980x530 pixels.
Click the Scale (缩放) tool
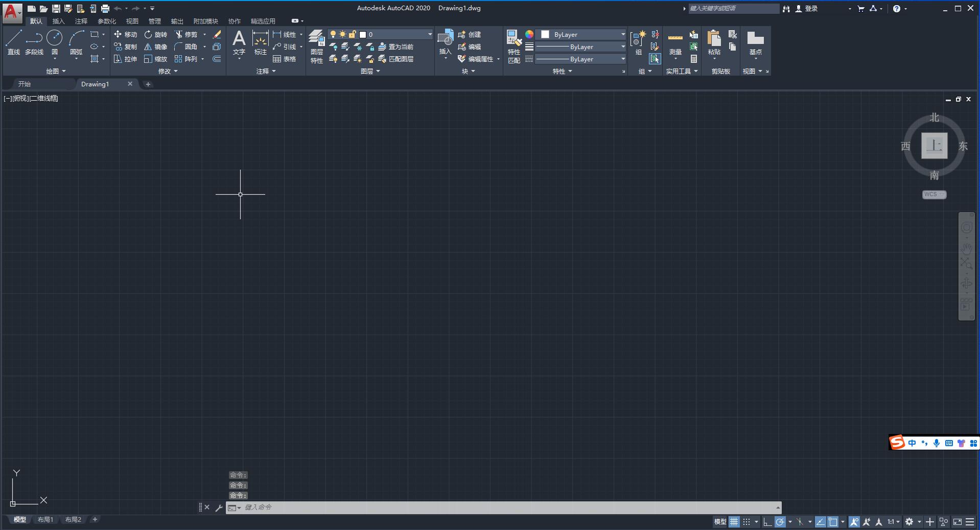[156, 59]
